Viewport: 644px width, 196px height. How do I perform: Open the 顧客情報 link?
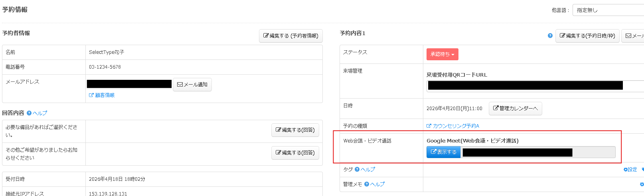point(102,95)
